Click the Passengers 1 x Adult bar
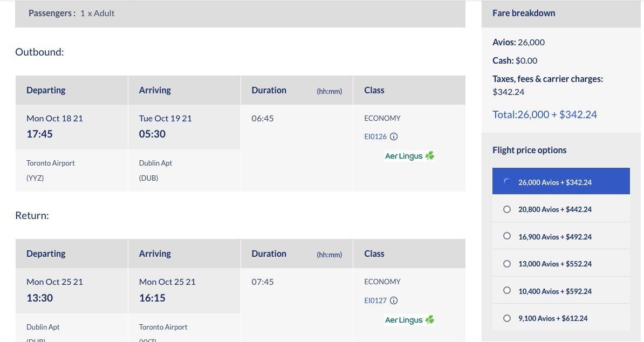 pyautogui.click(x=240, y=13)
